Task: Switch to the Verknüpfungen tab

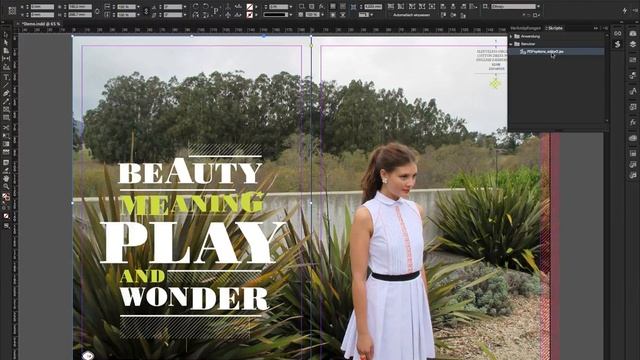Action: click(527, 28)
